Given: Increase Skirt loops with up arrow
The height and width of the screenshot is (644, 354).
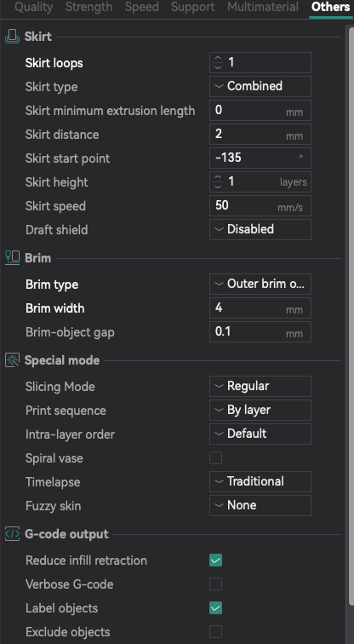Looking at the screenshot, I should [218, 59].
